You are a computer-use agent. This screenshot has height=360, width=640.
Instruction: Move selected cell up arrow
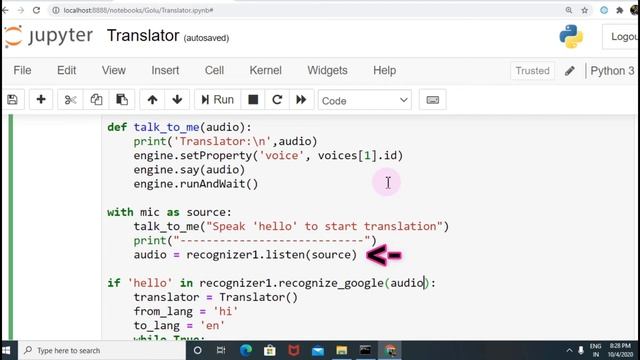click(x=152, y=100)
